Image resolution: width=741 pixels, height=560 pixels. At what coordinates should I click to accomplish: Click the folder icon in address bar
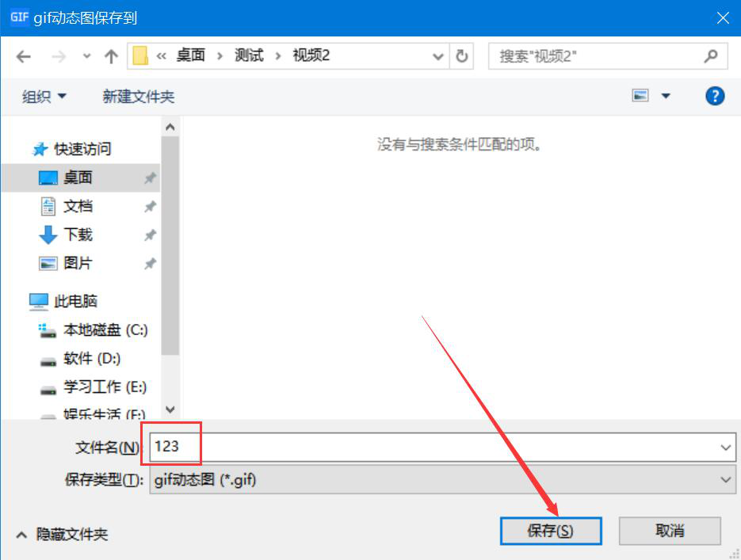tap(140, 55)
